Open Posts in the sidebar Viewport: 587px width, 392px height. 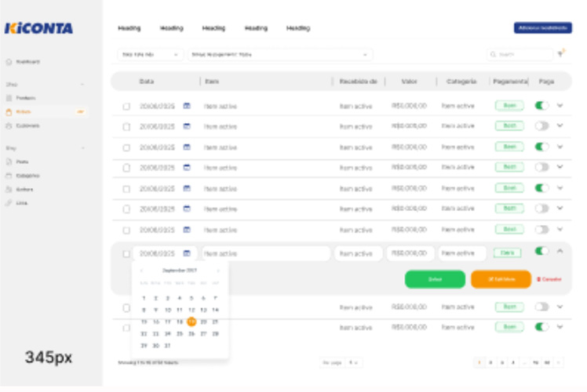click(22, 162)
